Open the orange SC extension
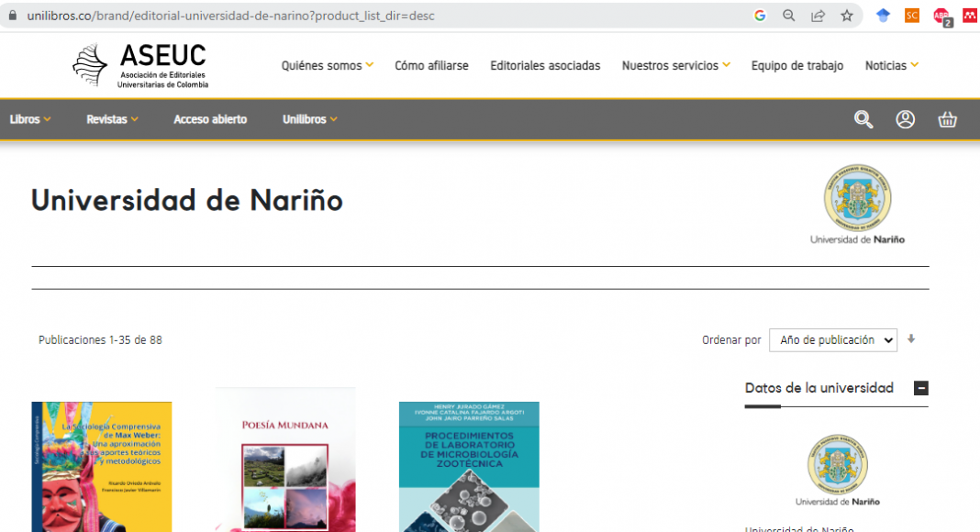This screenshot has width=980, height=532. click(x=912, y=16)
